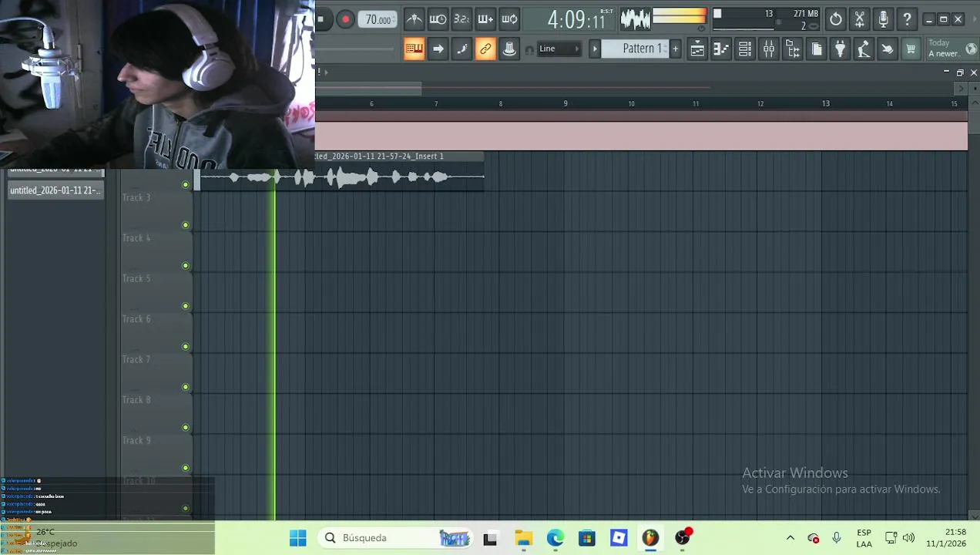This screenshot has width=980, height=555.
Task: Open audio editor scissors icon
Action: 860,19
